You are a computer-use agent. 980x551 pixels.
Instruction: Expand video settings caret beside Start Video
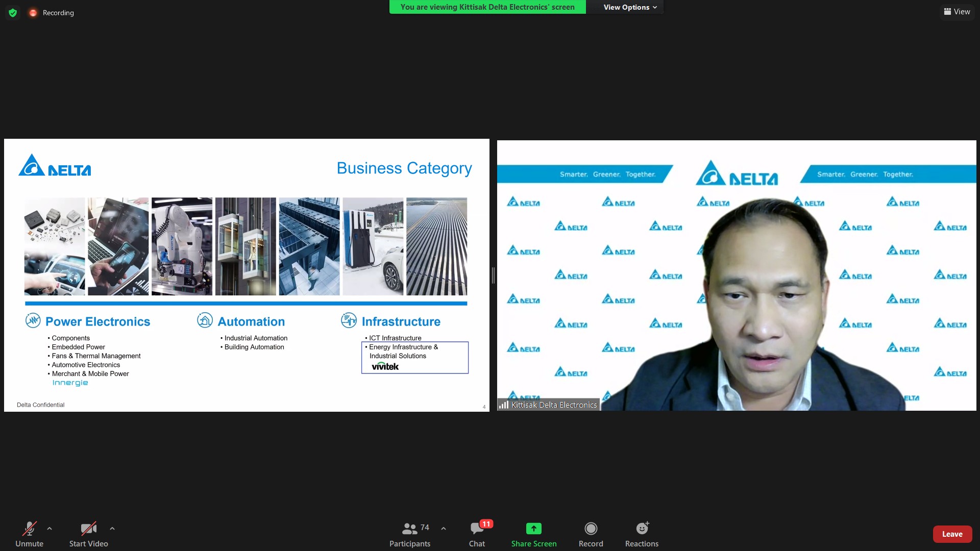pos(112,529)
